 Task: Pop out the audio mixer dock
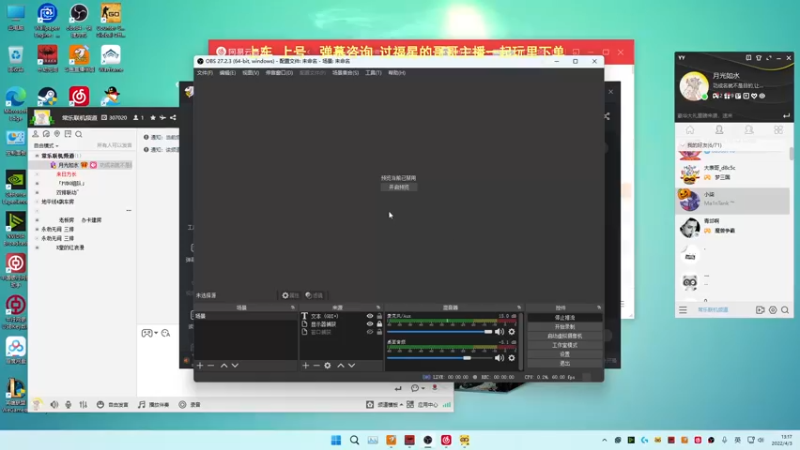click(x=519, y=308)
